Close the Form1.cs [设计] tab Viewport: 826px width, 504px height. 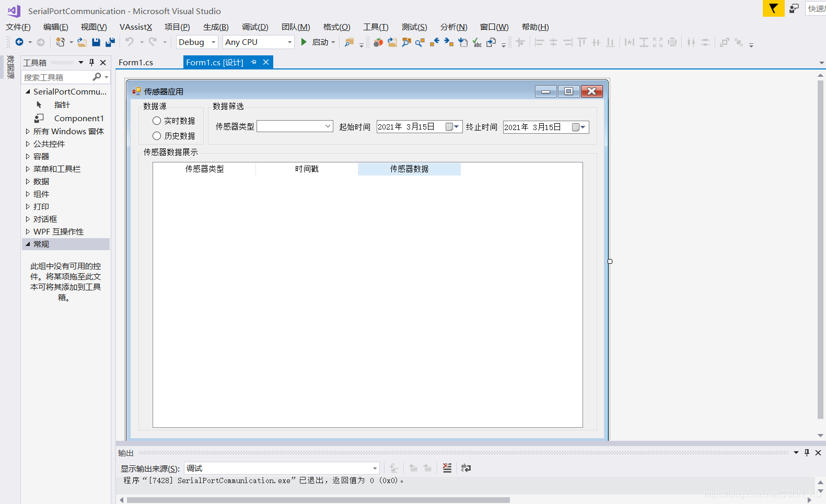click(266, 62)
